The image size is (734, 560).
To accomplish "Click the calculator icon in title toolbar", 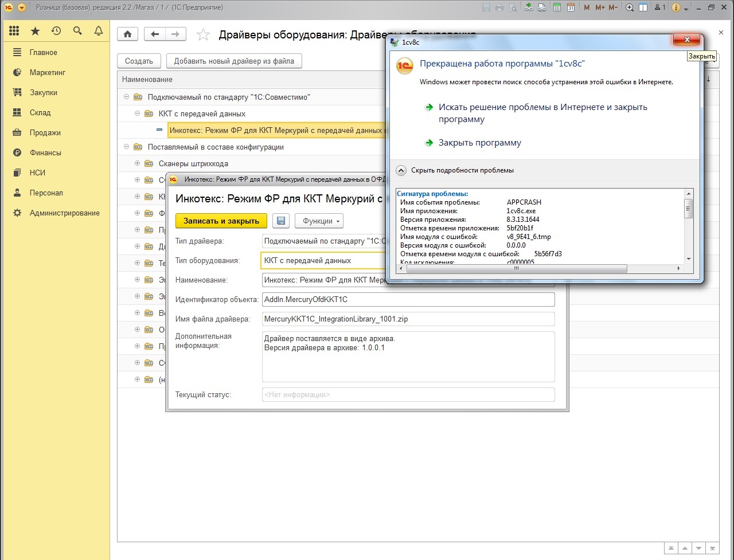I will click(x=557, y=7).
